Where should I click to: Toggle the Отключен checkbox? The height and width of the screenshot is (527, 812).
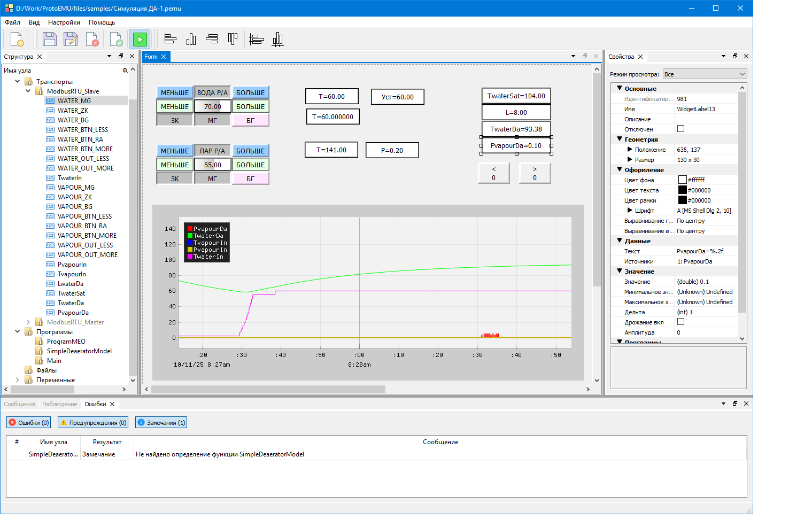[680, 129]
